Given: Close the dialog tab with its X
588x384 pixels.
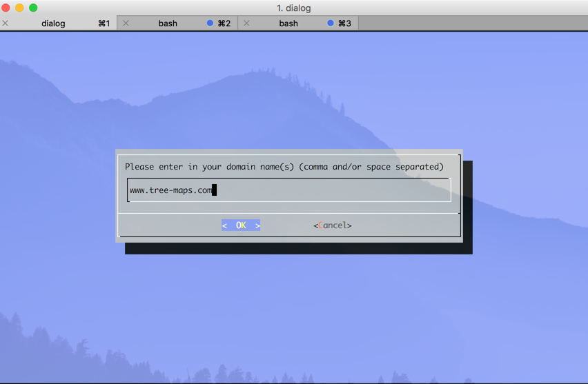Looking at the screenshot, I should click(x=6, y=23).
